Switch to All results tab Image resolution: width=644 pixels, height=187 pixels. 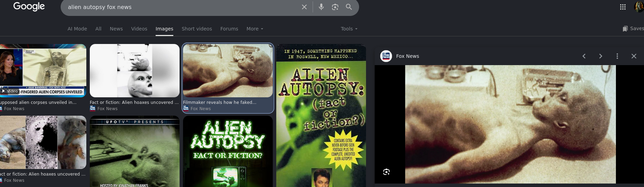coord(98,29)
